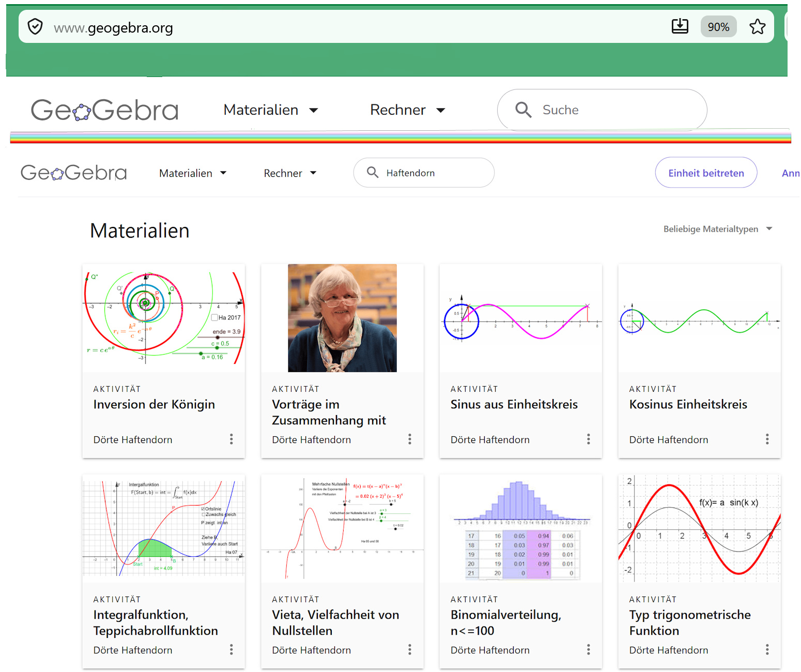The height and width of the screenshot is (672, 801).
Task: Click the tracking protection shield icon
Action: tap(35, 26)
